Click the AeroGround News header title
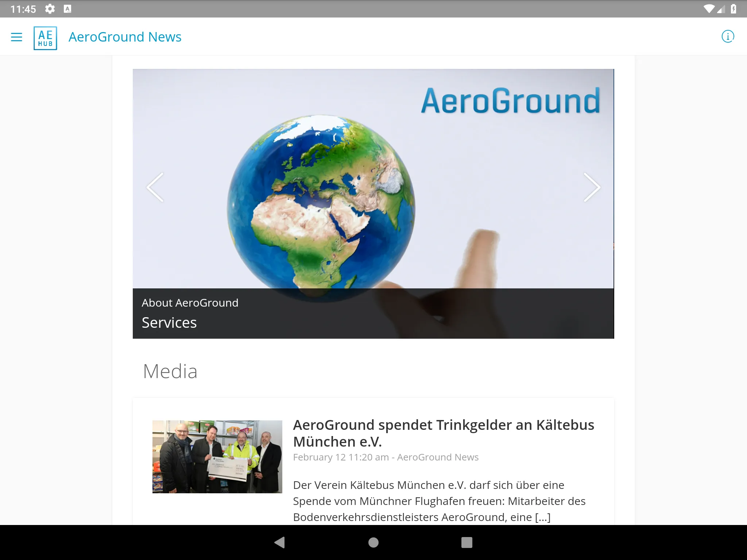Image resolution: width=747 pixels, height=560 pixels. tap(125, 37)
